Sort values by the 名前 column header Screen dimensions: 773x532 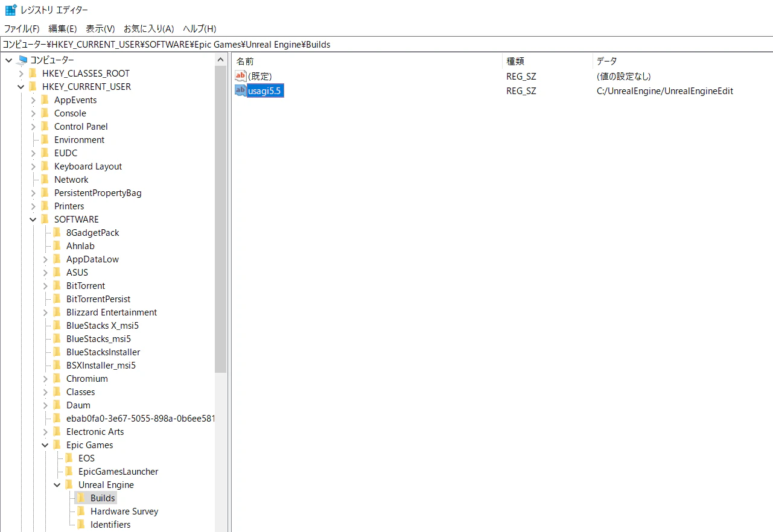(367, 61)
